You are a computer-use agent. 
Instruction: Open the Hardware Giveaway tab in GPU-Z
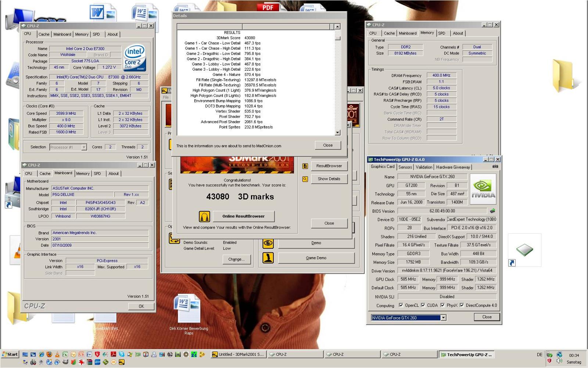pyautogui.click(x=453, y=167)
